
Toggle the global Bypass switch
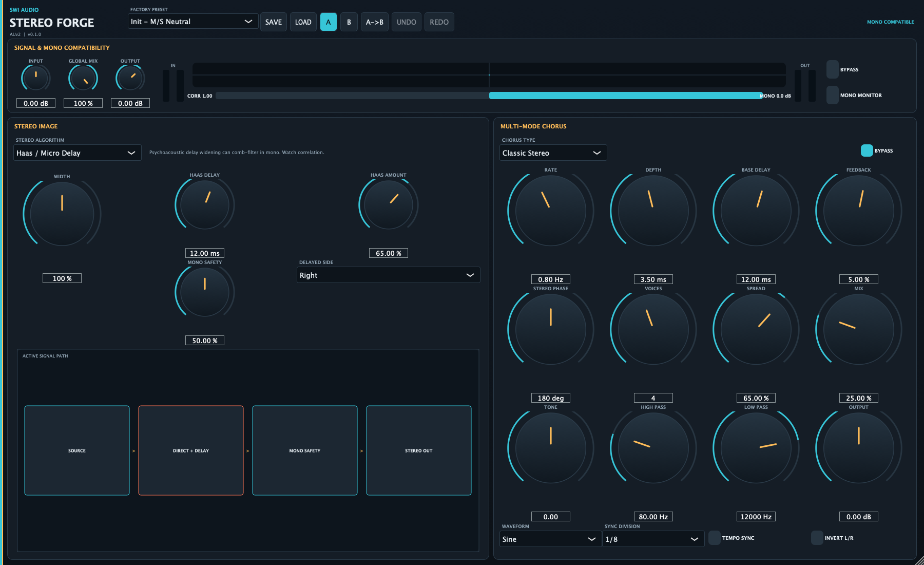tap(833, 69)
